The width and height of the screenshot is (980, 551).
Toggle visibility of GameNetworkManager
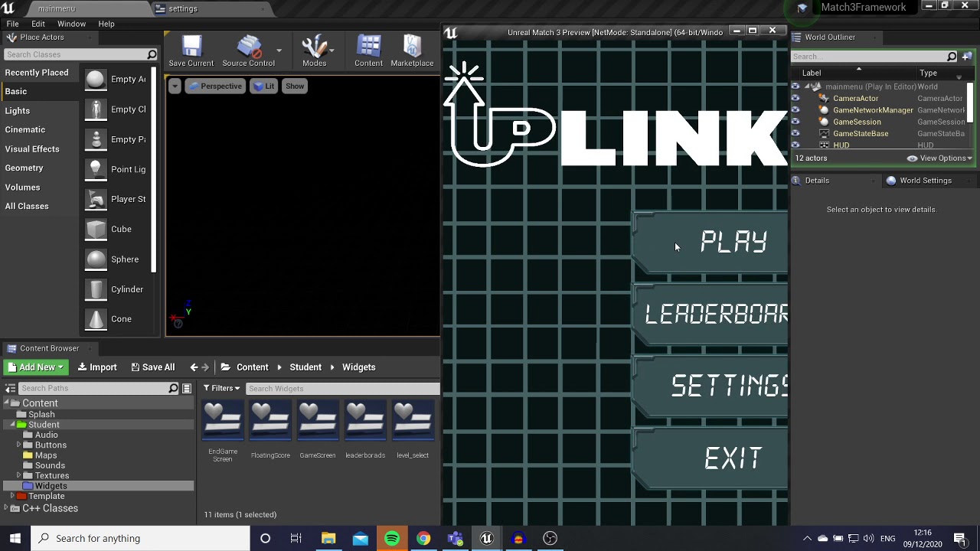[795, 110]
